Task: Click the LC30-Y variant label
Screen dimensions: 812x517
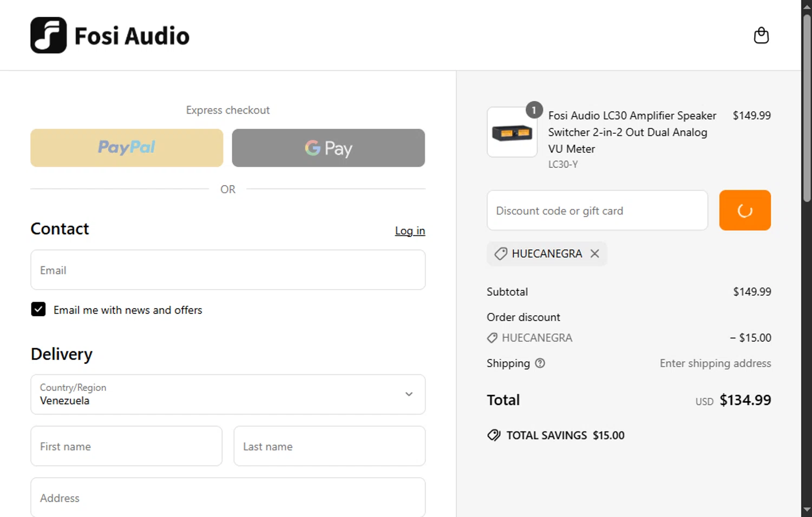Action: [x=562, y=165]
